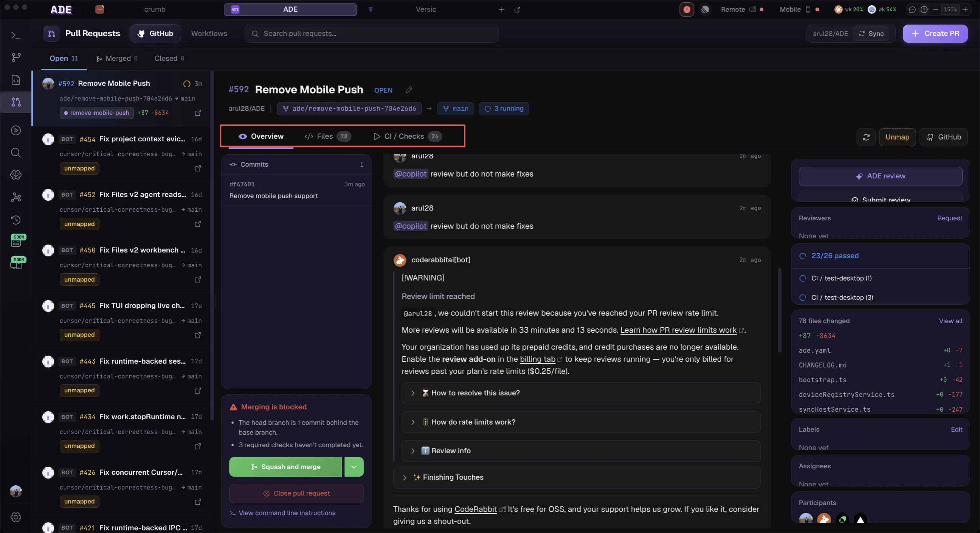Click Close pull request button
Screen dimensions: 980x533
pos(296,493)
